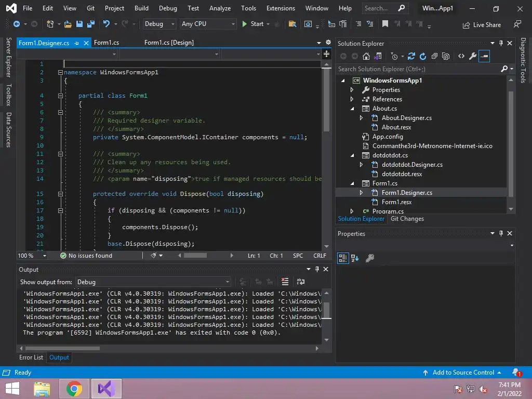The height and width of the screenshot is (399, 532).
Task: Click the feedback icon near Live Share
Action: [517, 24]
